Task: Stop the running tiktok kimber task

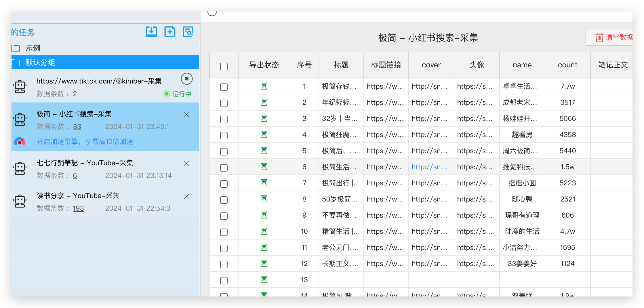Action: [x=186, y=79]
